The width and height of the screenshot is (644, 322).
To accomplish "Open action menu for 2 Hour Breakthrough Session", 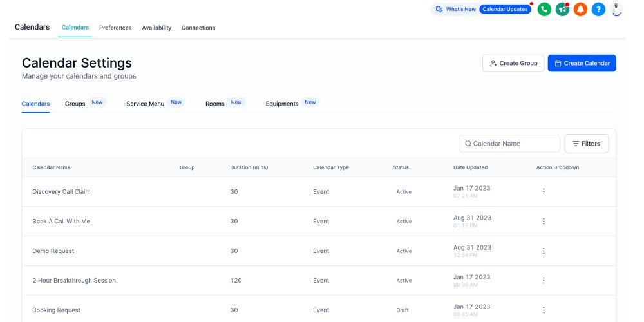I will tap(544, 281).
